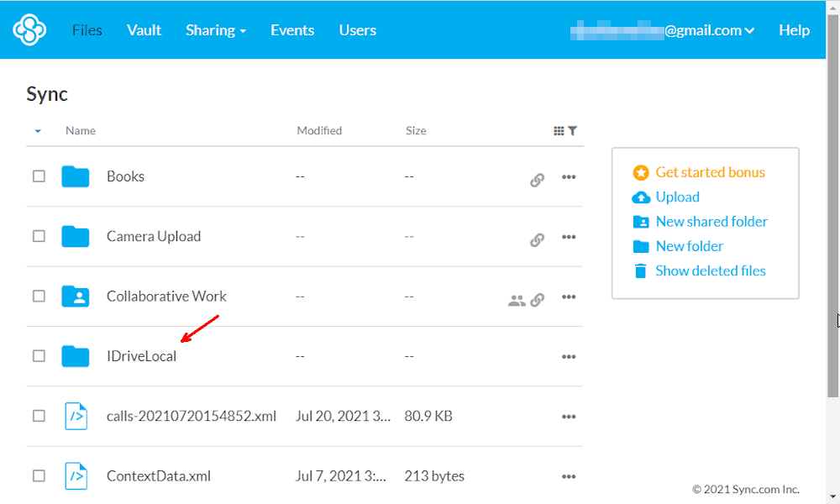The width and height of the screenshot is (840, 504).
Task: Open the Books folder icon
Action: click(x=75, y=176)
